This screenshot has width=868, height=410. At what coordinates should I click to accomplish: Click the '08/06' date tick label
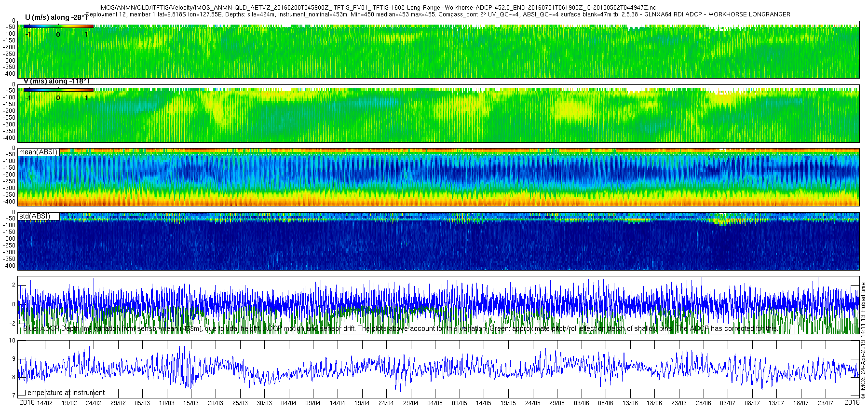click(x=606, y=403)
